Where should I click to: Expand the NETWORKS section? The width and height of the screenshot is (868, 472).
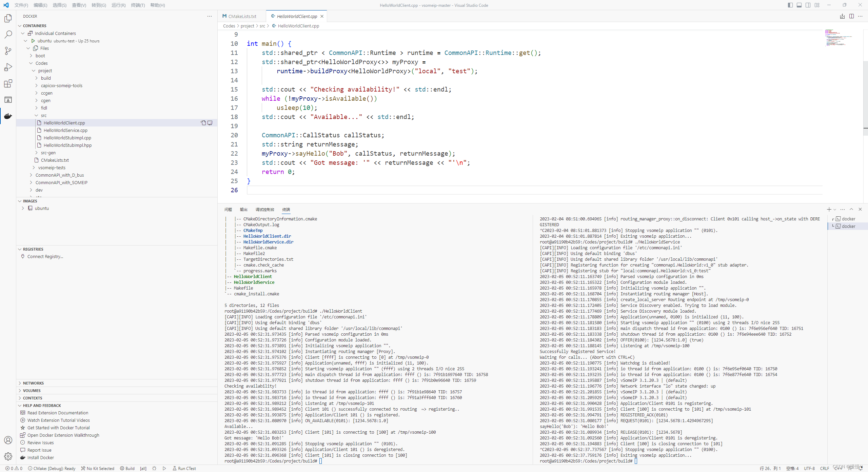[33, 383]
